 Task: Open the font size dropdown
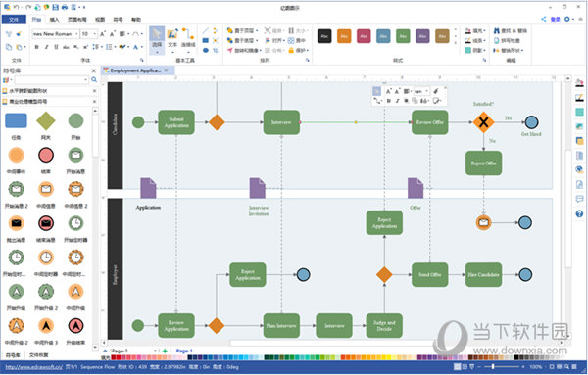(95, 34)
